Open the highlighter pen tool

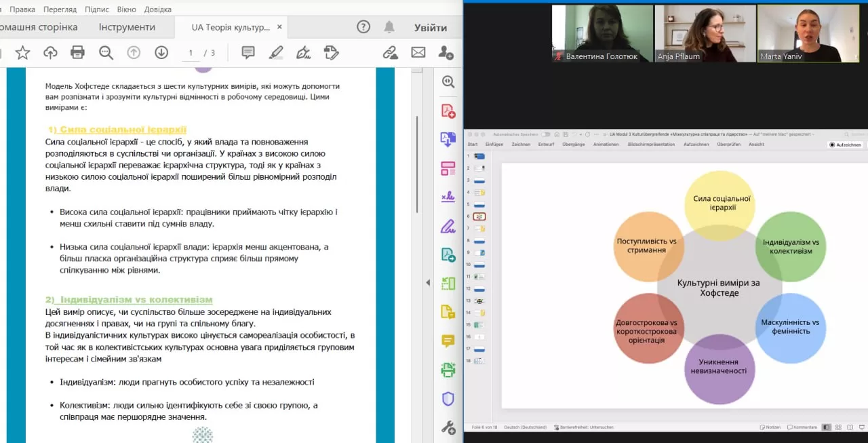coord(276,52)
